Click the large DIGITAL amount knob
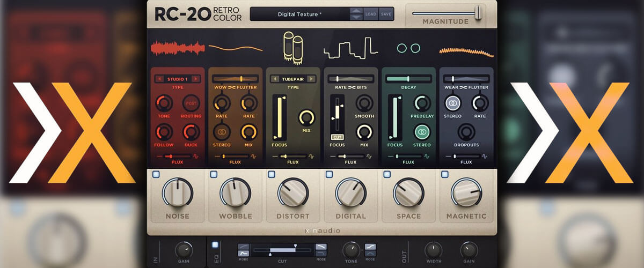 tap(351, 193)
